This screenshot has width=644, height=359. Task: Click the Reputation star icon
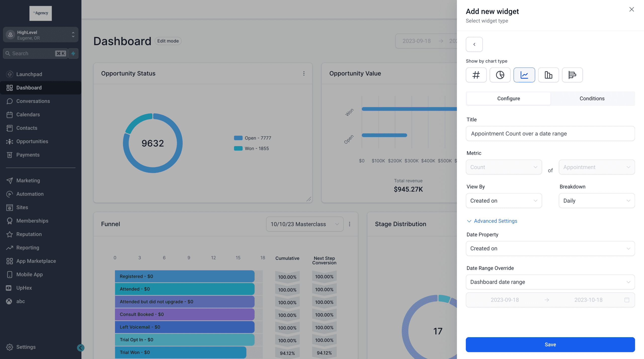click(10, 234)
